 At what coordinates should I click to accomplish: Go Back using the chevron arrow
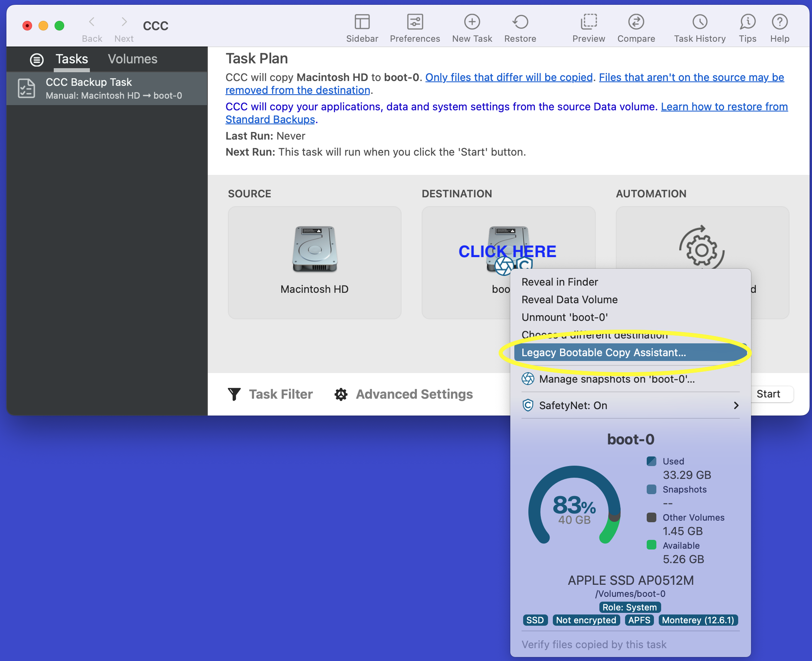(x=92, y=22)
